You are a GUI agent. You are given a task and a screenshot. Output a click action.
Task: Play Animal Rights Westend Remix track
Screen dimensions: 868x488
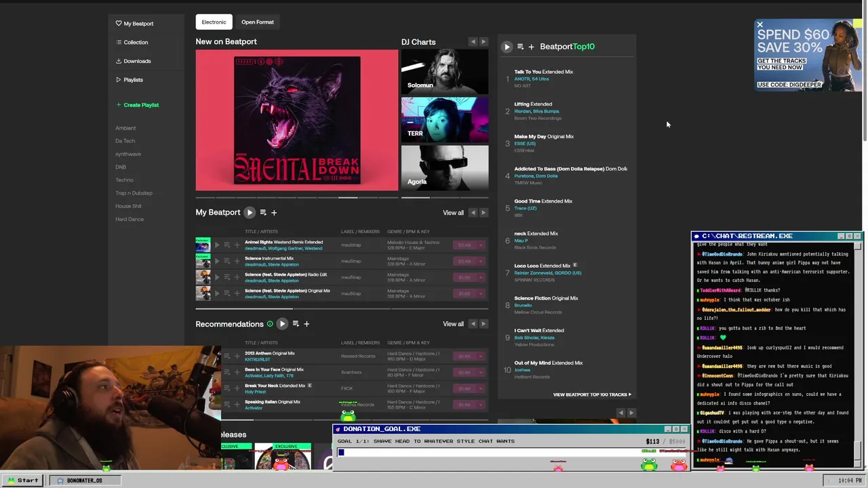[x=218, y=245]
